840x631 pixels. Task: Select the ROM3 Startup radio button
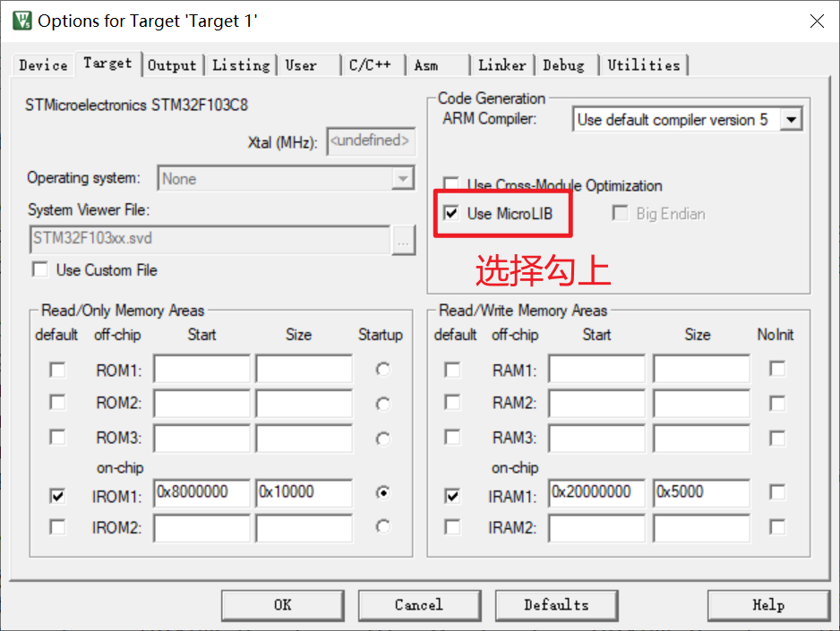pyautogui.click(x=383, y=439)
